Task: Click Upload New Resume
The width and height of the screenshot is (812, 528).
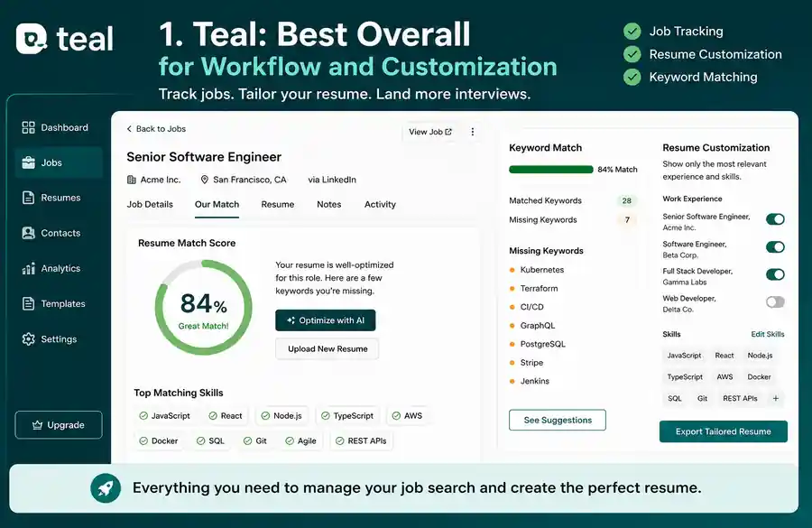Action: [x=328, y=348]
